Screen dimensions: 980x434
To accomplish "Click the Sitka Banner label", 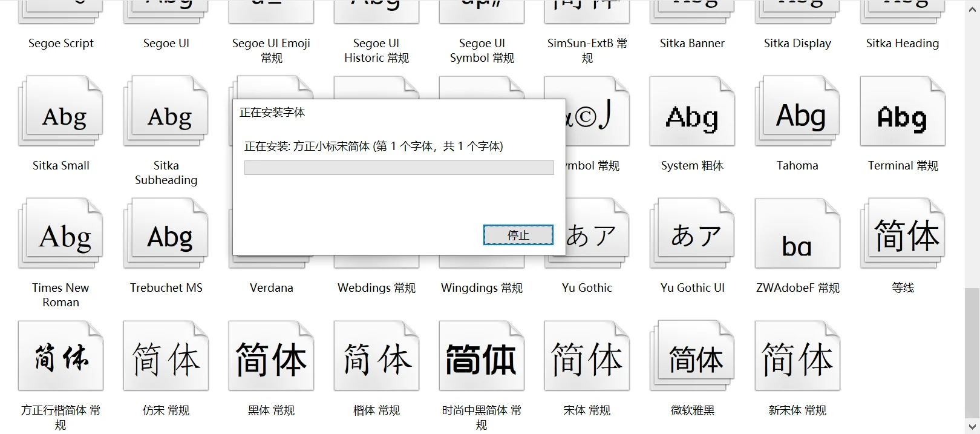I will [x=692, y=44].
